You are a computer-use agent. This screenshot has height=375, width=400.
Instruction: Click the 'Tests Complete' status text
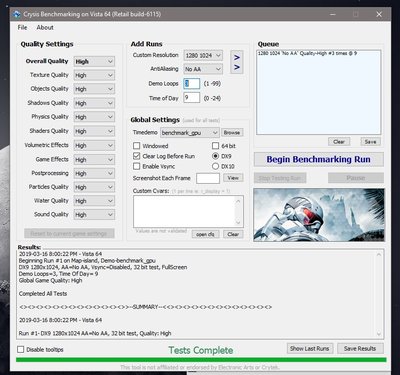pyautogui.click(x=201, y=350)
